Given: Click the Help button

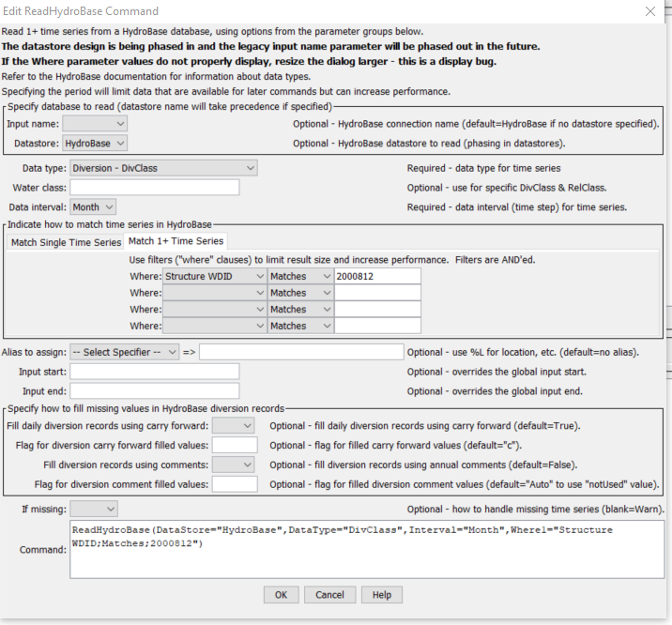Looking at the screenshot, I should pyautogui.click(x=381, y=595).
